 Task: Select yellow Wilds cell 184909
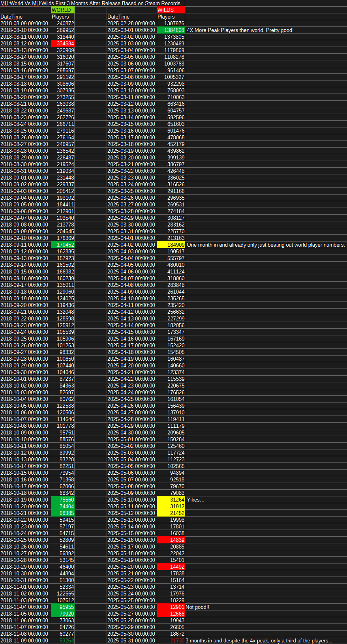point(171,245)
